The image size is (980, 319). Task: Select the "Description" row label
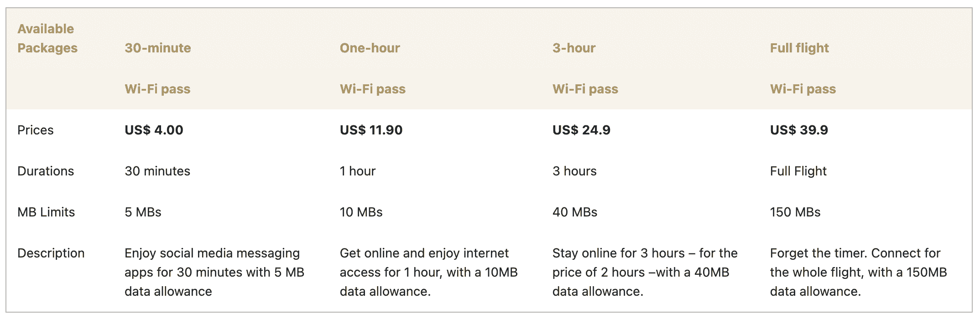[x=51, y=253]
